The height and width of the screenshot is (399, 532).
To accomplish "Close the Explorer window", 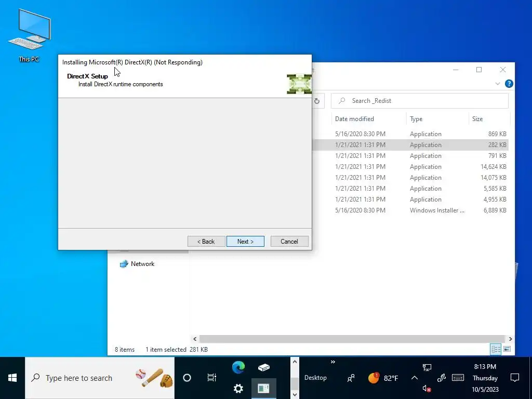I will [503, 70].
